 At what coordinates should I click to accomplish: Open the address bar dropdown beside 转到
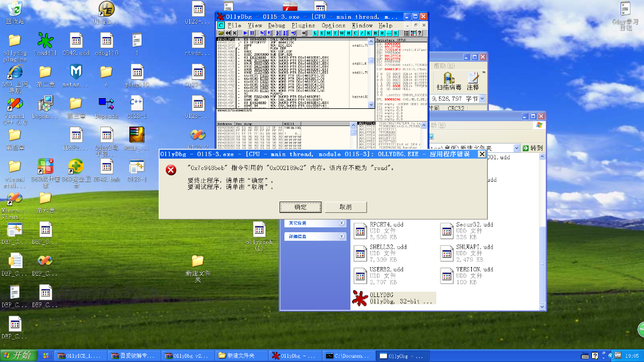pyautogui.click(x=517, y=148)
